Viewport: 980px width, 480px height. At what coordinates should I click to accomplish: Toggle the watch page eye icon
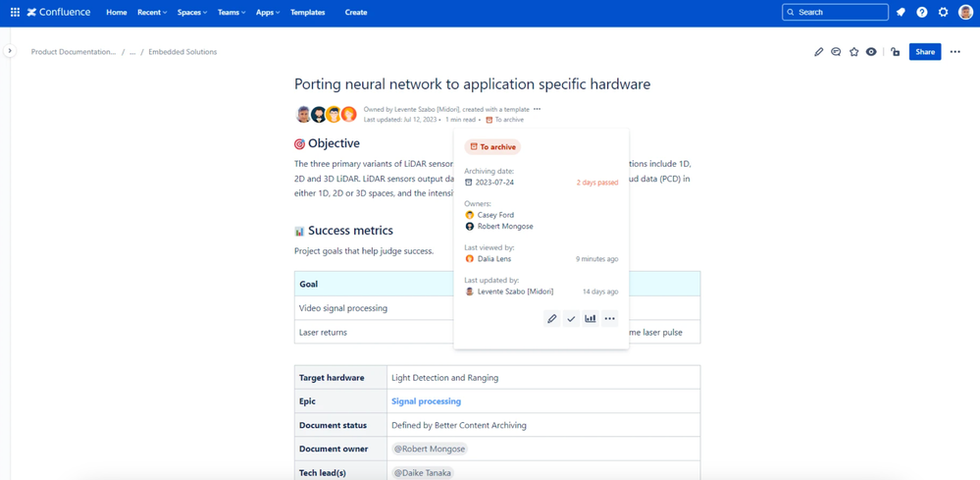tap(871, 52)
